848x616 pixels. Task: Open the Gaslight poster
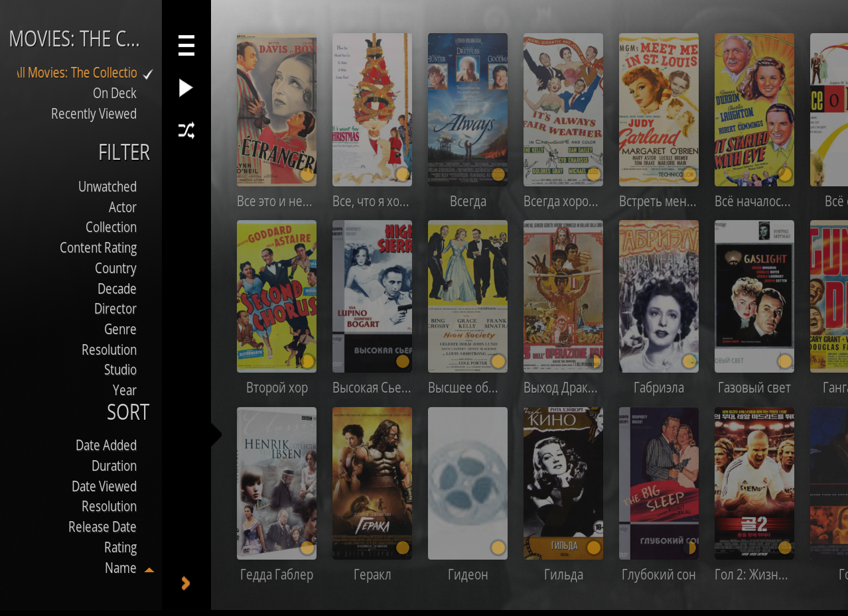[x=754, y=296]
